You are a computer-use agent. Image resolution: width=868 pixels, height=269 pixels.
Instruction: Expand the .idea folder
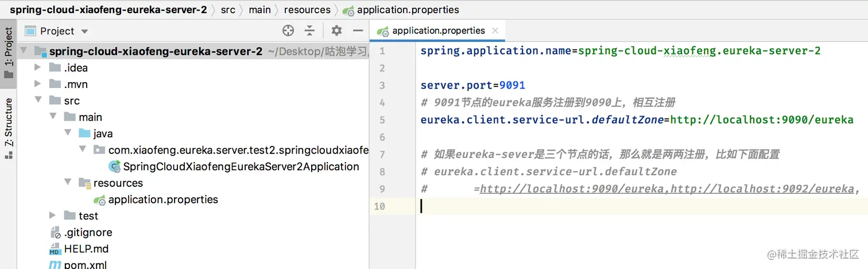pos(38,68)
